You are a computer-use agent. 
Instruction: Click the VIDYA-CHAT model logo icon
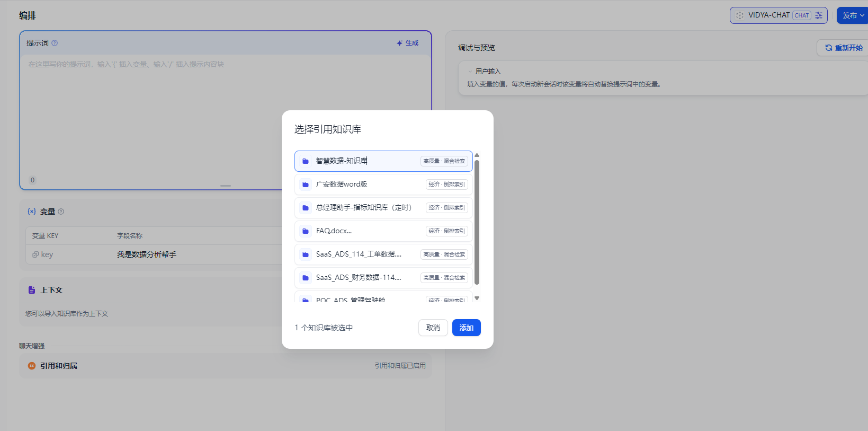(740, 15)
